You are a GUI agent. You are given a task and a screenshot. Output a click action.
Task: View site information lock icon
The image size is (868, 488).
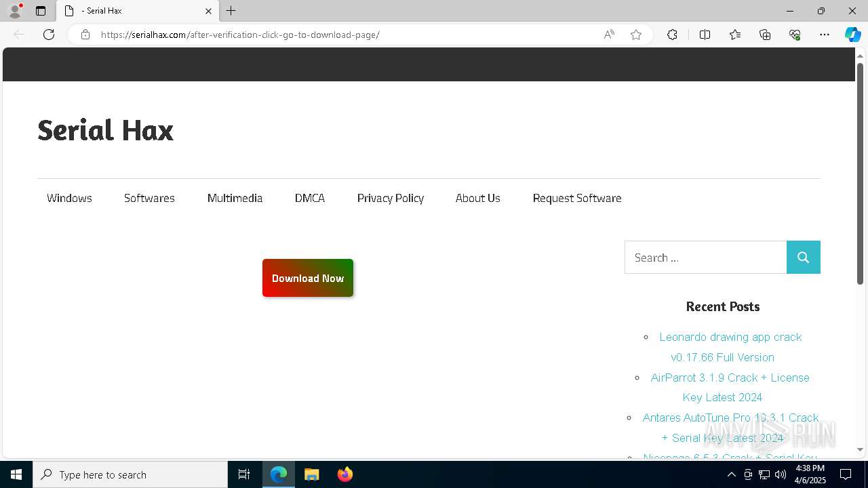pos(85,35)
